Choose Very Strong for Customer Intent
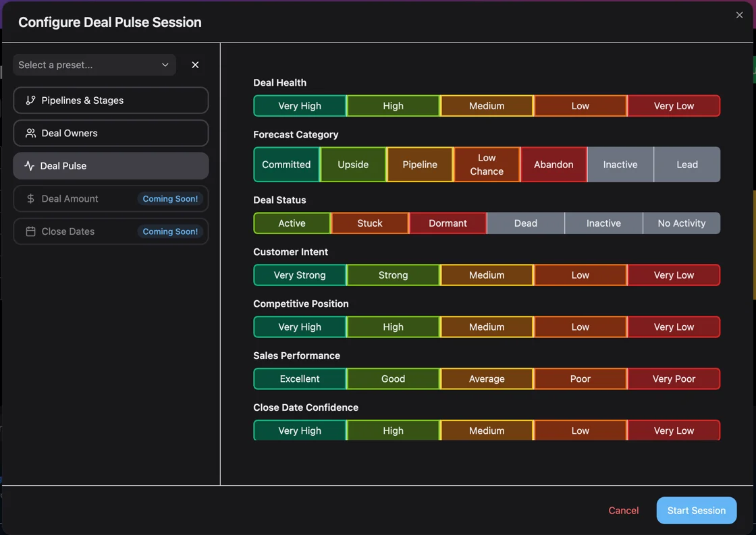This screenshot has height=535, width=756. 300,275
